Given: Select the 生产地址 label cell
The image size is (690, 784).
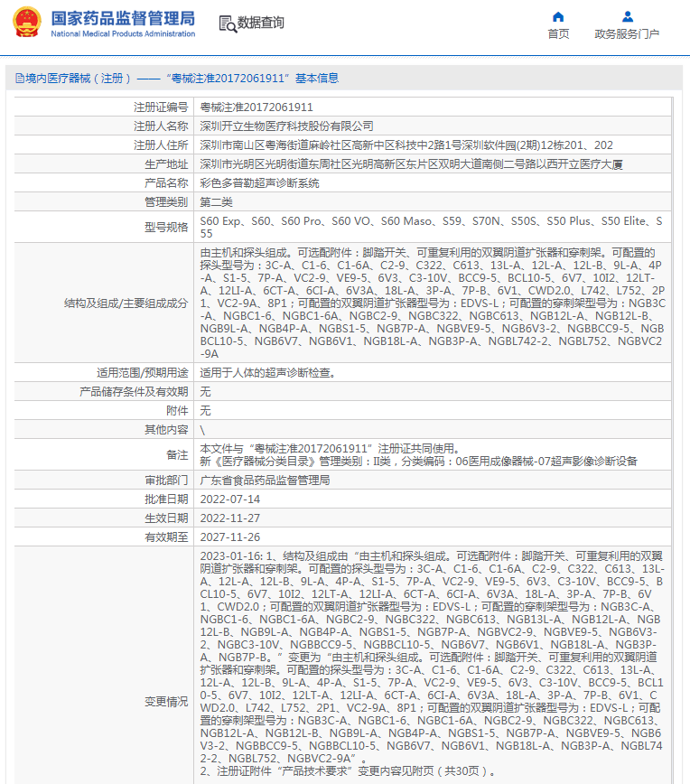Looking at the screenshot, I should pos(104,164).
